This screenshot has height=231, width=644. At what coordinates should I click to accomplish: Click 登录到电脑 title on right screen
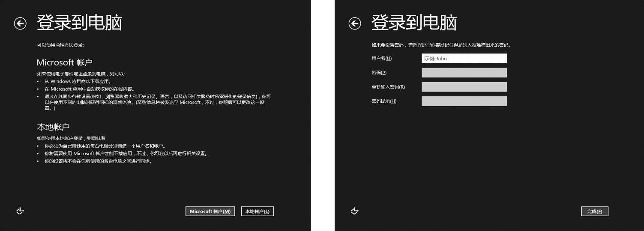(x=414, y=23)
